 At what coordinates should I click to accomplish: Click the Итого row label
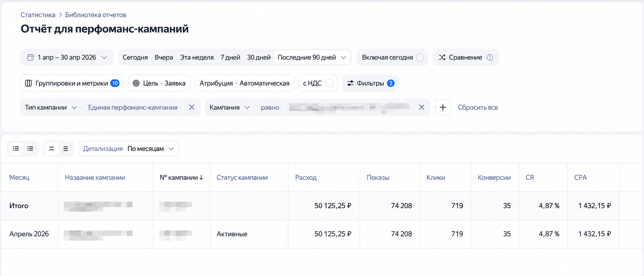tap(19, 206)
